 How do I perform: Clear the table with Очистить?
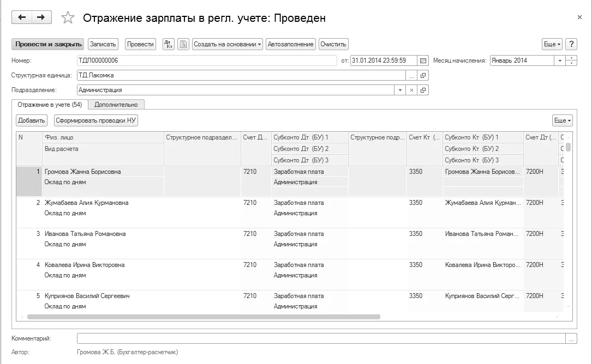[x=333, y=44]
